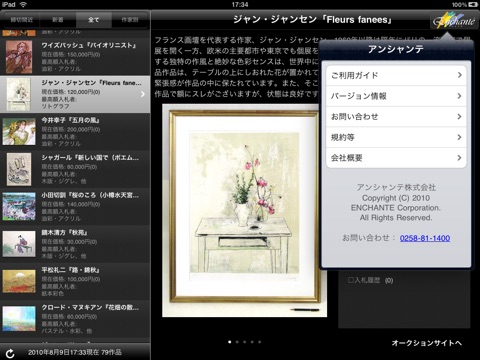Open オークションサイトへ link
The width and height of the screenshot is (480, 360).
427,343
